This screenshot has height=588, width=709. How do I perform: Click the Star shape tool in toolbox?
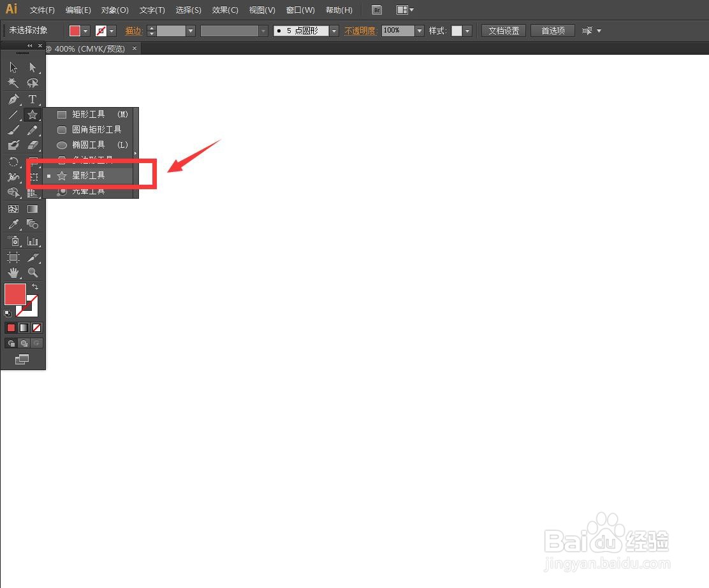tap(33, 115)
